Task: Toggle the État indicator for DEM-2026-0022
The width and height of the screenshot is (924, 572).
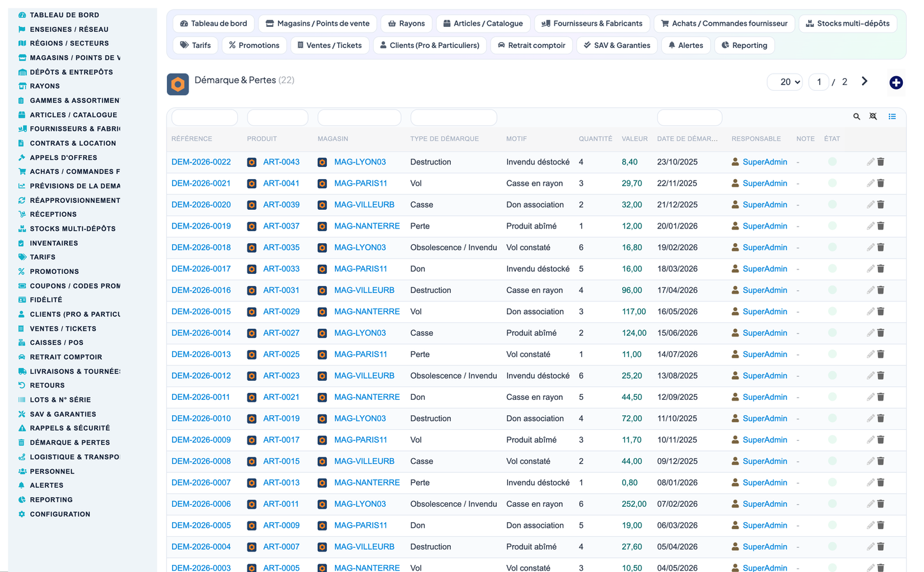Action: (x=832, y=162)
